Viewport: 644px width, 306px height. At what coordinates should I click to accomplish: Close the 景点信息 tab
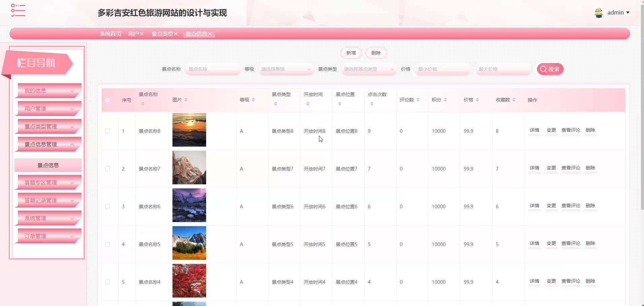[210, 34]
